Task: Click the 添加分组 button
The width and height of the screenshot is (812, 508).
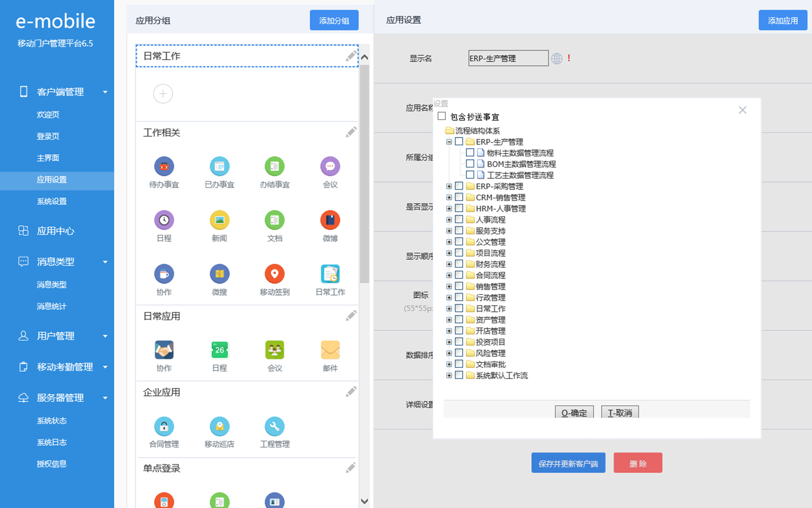Action: [x=334, y=20]
